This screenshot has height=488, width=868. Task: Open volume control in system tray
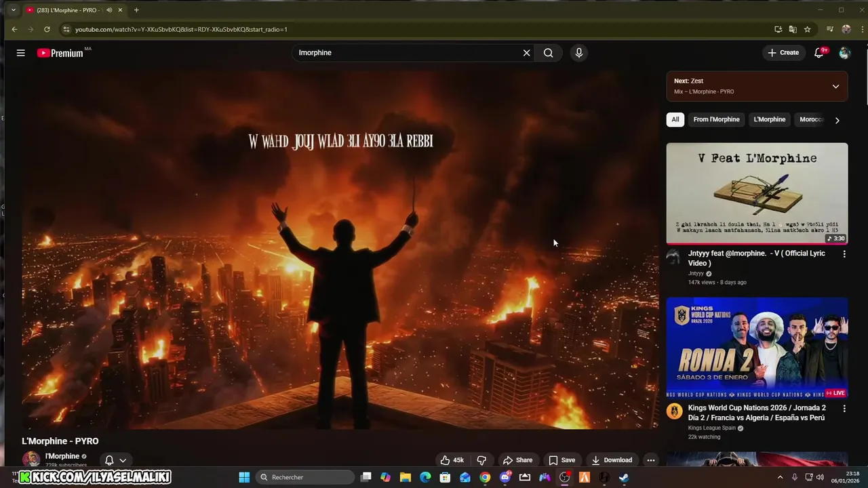click(819, 477)
